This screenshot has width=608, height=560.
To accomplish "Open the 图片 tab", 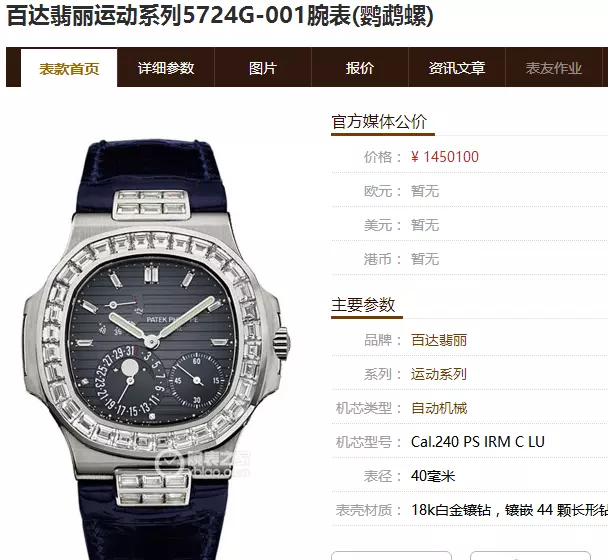I will (x=263, y=68).
